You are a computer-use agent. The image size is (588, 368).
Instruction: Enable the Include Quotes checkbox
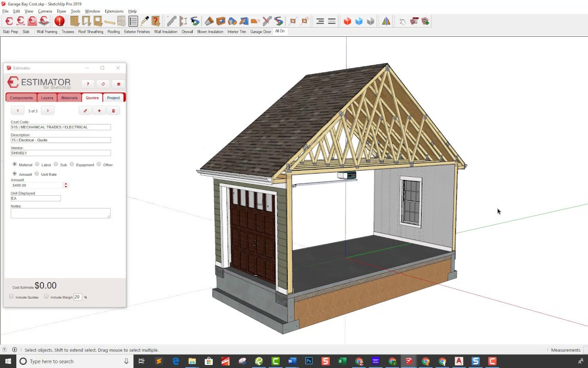pyautogui.click(x=11, y=297)
